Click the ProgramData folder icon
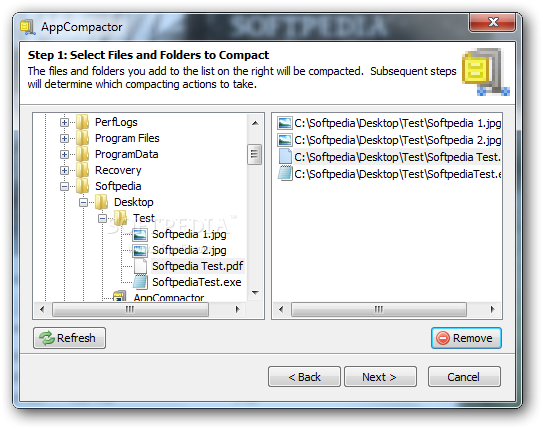Image resolution: width=543 pixels, height=429 pixels. (82, 154)
